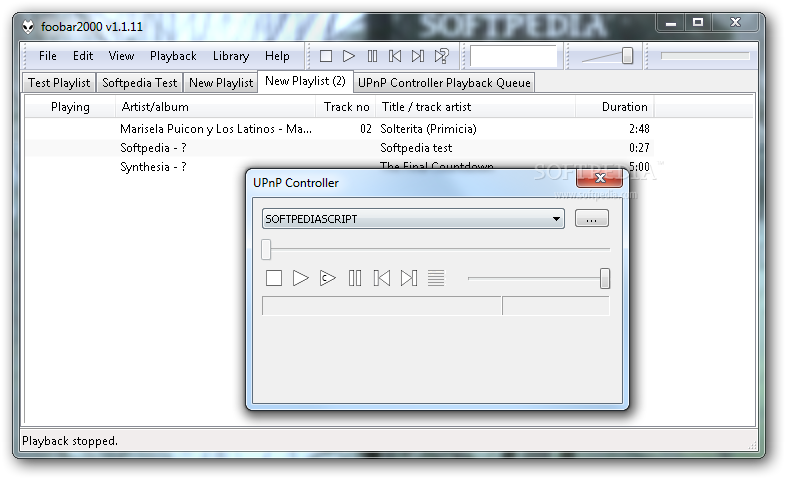The width and height of the screenshot is (786, 479).
Task: Open the Edit menu
Action: [83, 56]
